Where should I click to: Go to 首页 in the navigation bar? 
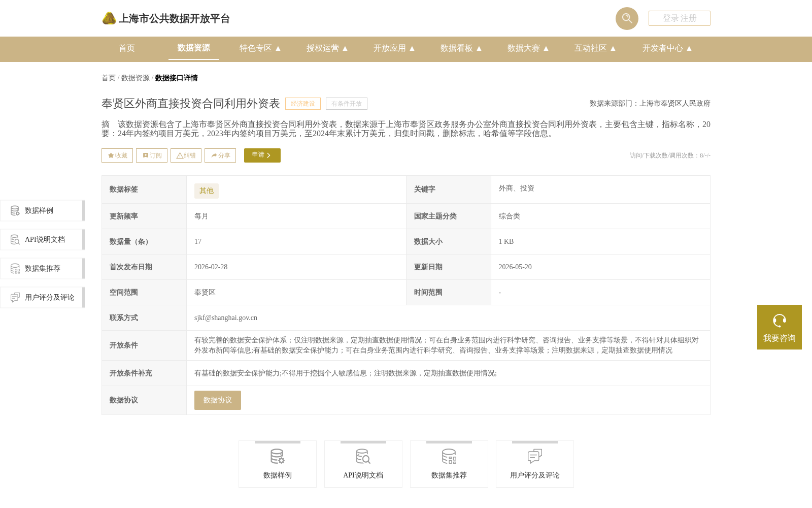127,48
